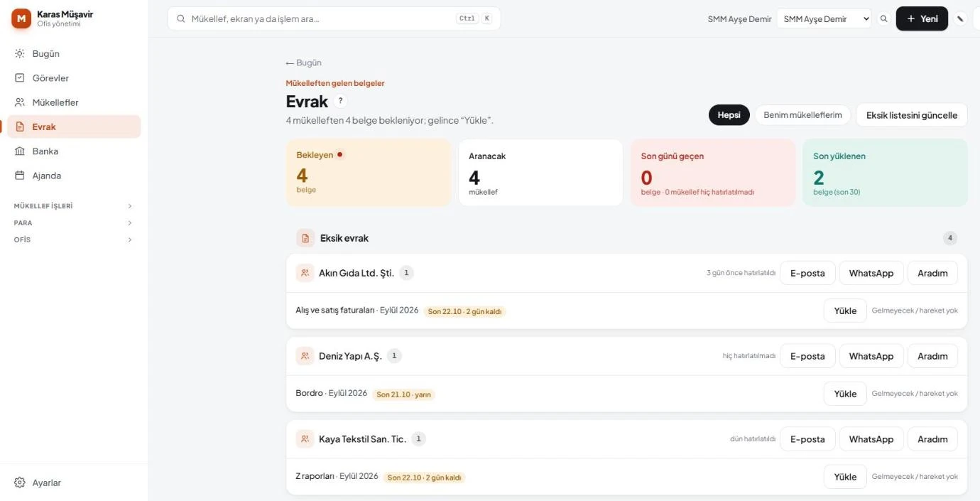Click Gelmeyecek / hareket yok for Z raporları
This screenshot has height=501, width=980.
915,477
